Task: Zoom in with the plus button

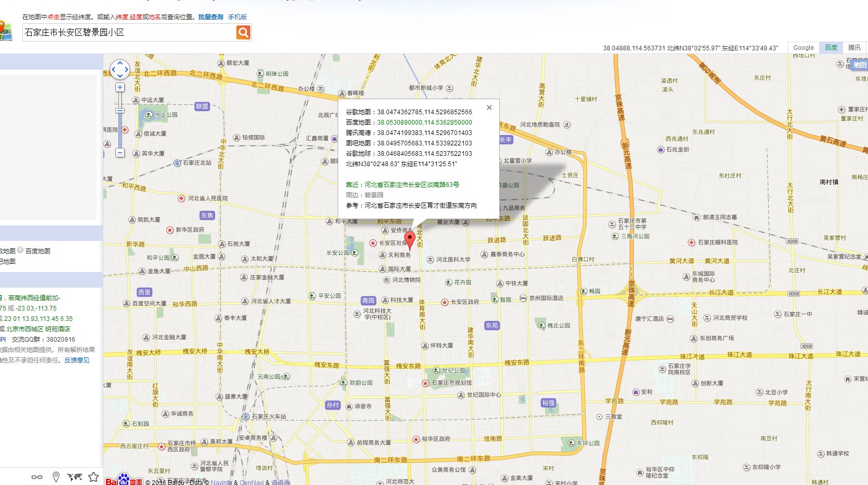Action: pyautogui.click(x=120, y=88)
